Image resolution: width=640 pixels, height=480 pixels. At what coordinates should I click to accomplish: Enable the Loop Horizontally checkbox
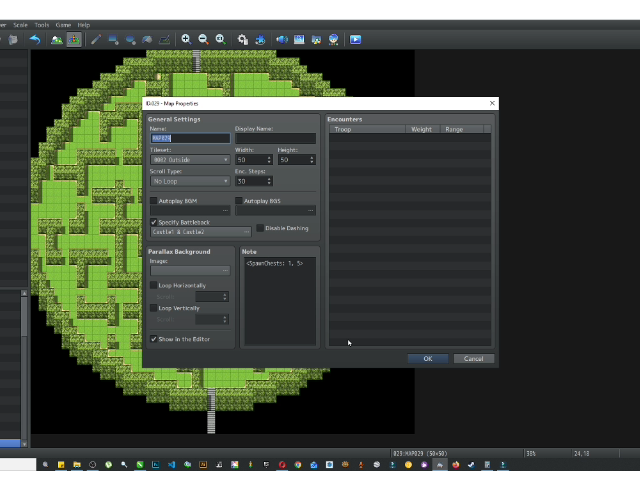point(153,285)
